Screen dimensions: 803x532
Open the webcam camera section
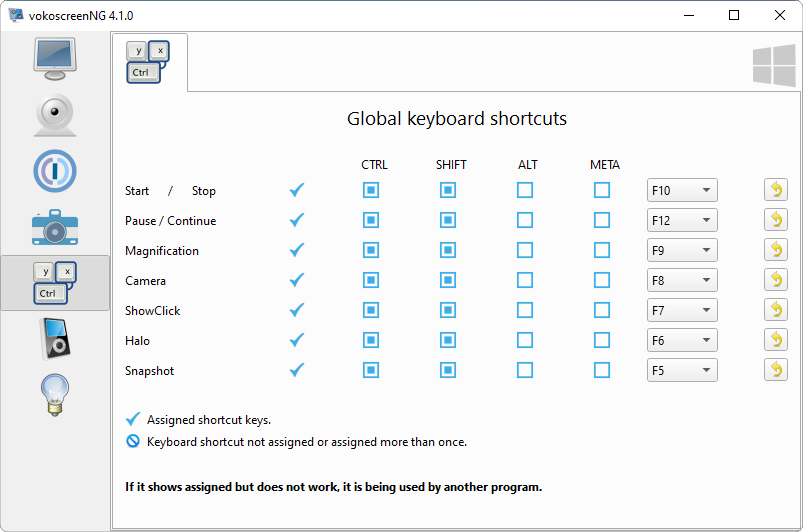55,115
